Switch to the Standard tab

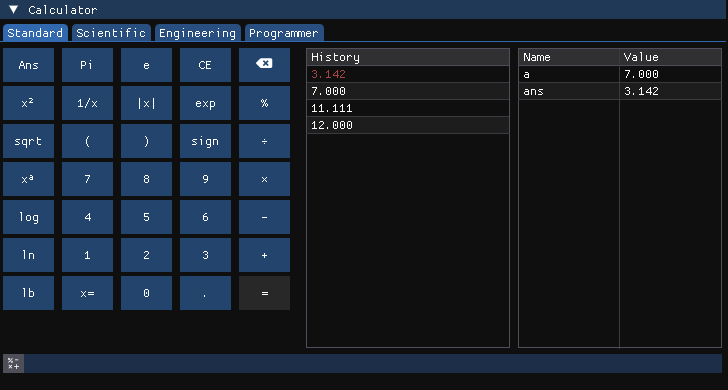[x=35, y=33]
